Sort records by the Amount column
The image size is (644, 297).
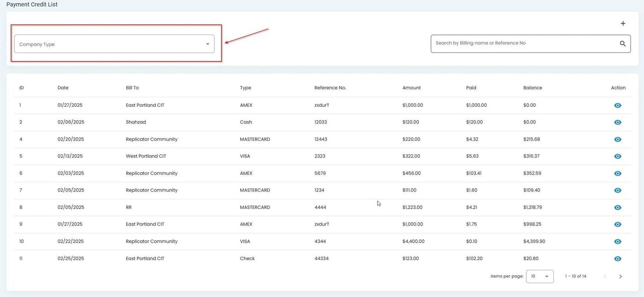click(x=411, y=87)
